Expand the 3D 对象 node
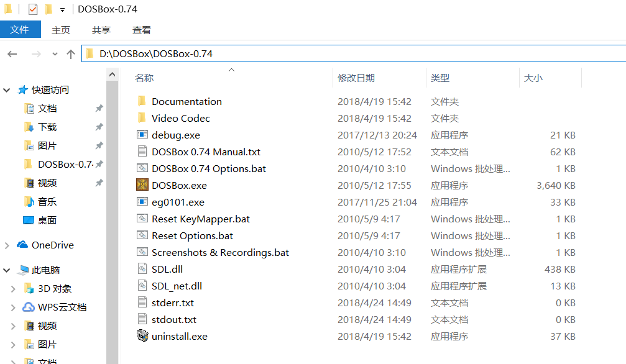 pos(13,289)
